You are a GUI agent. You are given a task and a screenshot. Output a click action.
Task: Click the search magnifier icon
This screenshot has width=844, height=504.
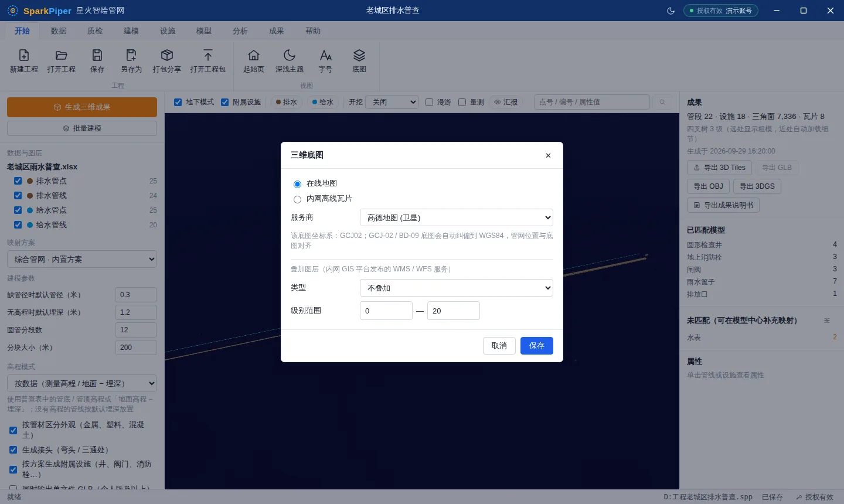pyautogui.click(x=662, y=102)
